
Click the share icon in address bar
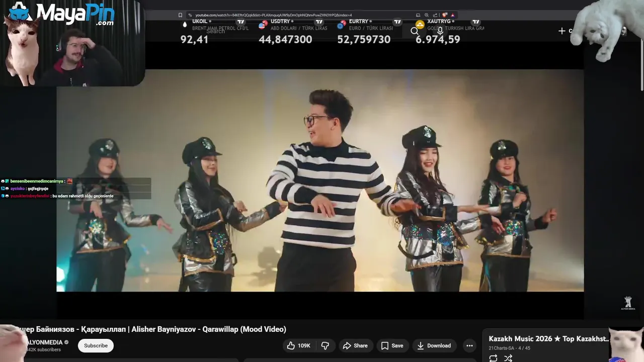(435, 15)
